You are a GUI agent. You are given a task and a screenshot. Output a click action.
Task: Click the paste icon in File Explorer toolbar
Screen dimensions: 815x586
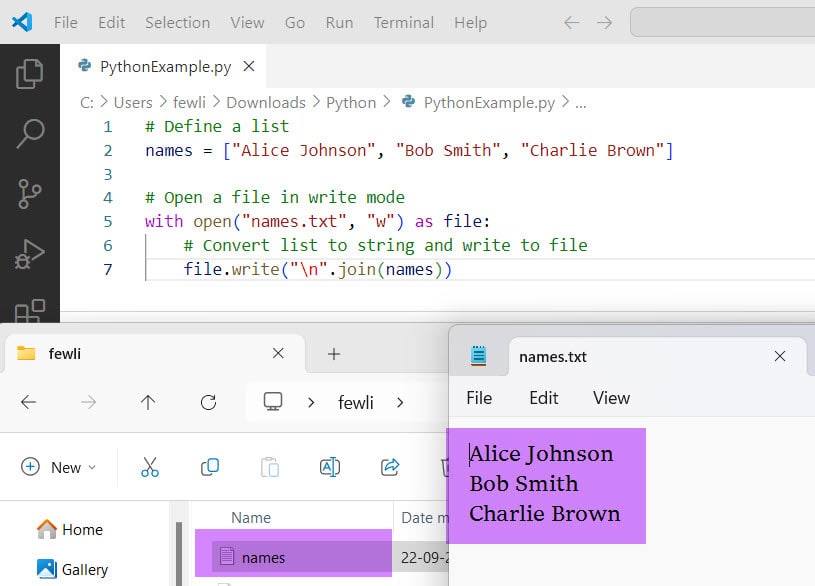pos(270,467)
